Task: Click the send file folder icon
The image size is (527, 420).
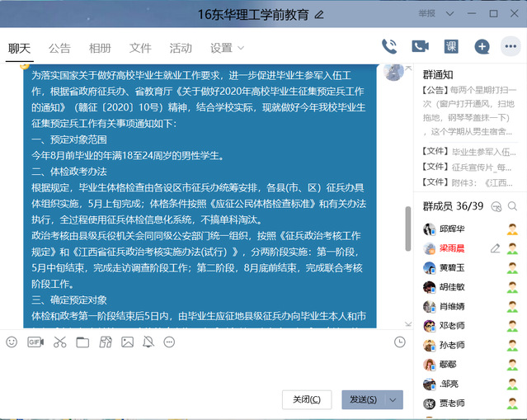Action: (x=82, y=342)
